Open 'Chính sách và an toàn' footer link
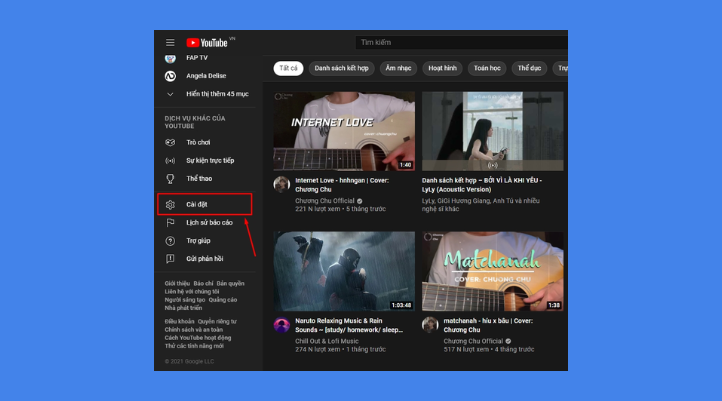Screen dimensions: 722x401 pos(194,330)
